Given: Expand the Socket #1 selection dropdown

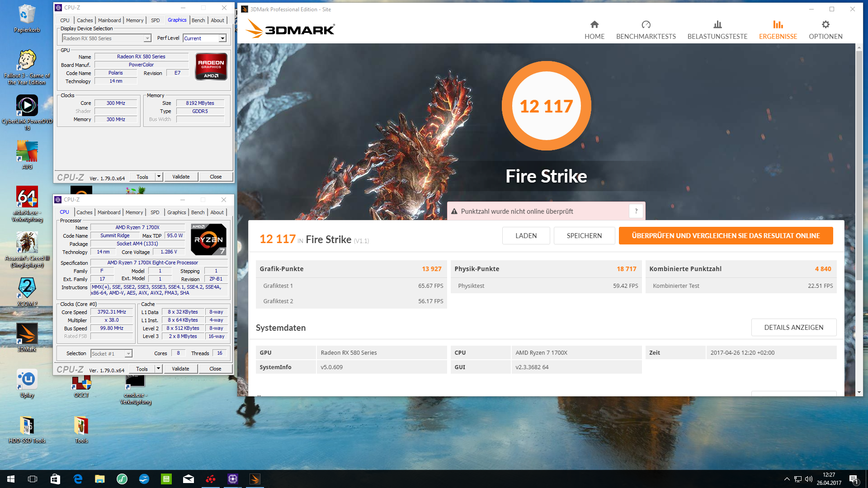Looking at the screenshot, I should click(128, 354).
